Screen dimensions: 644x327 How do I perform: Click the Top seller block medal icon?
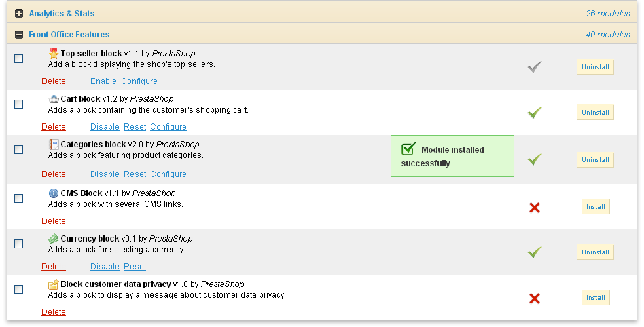click(54, 53)
